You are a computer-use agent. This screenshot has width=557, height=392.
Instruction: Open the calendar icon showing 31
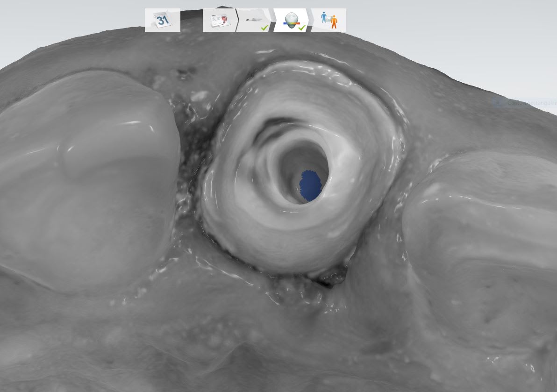(162, 20)
